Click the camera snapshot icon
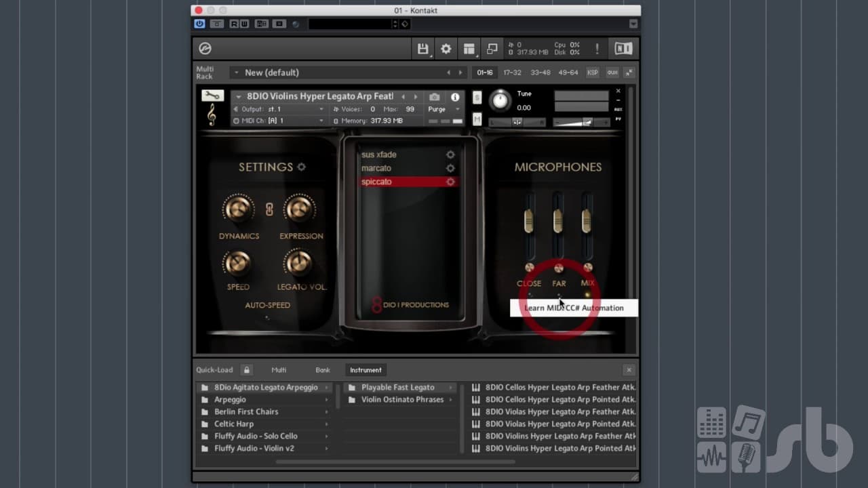 tap(435, 97)
